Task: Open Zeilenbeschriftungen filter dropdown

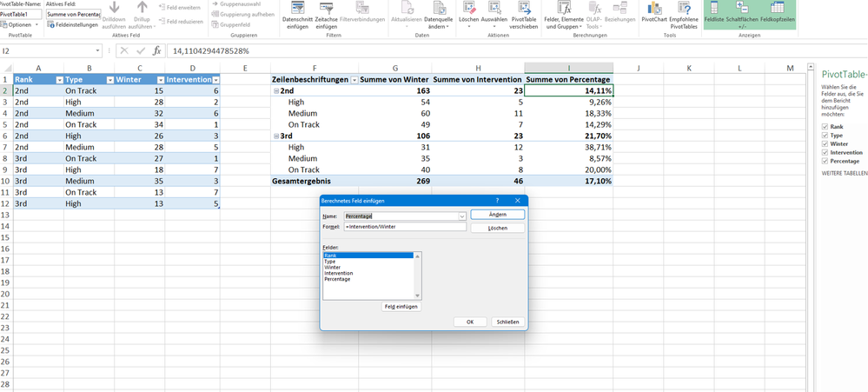Action: (x=354, y=80)
